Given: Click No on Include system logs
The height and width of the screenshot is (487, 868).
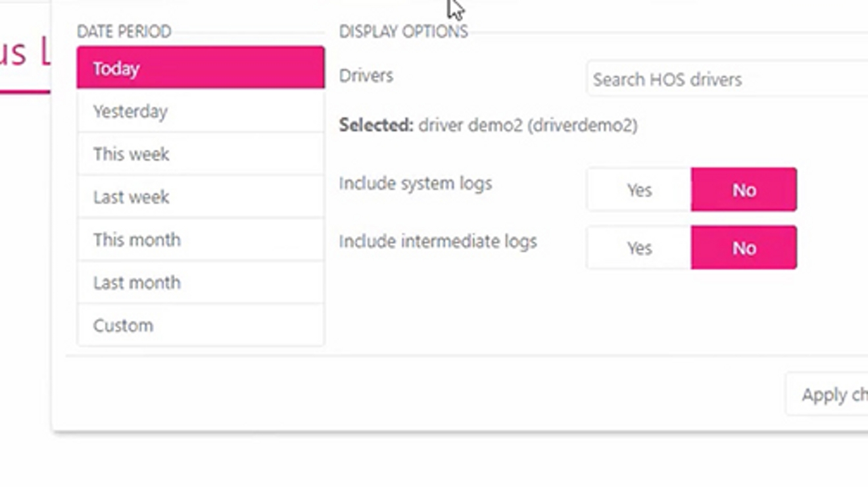Looking at the screenshot, I should click(743, 190).
